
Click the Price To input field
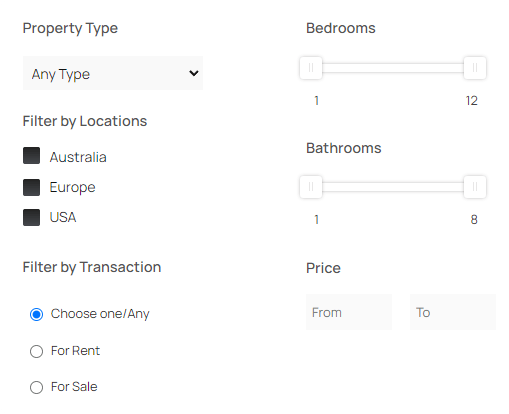coord(453,312)
